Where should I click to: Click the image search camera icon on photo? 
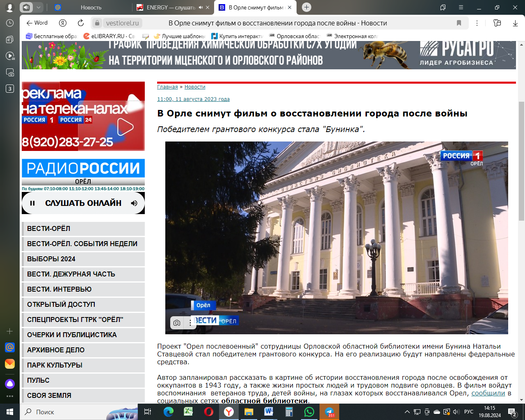(177, 323)
